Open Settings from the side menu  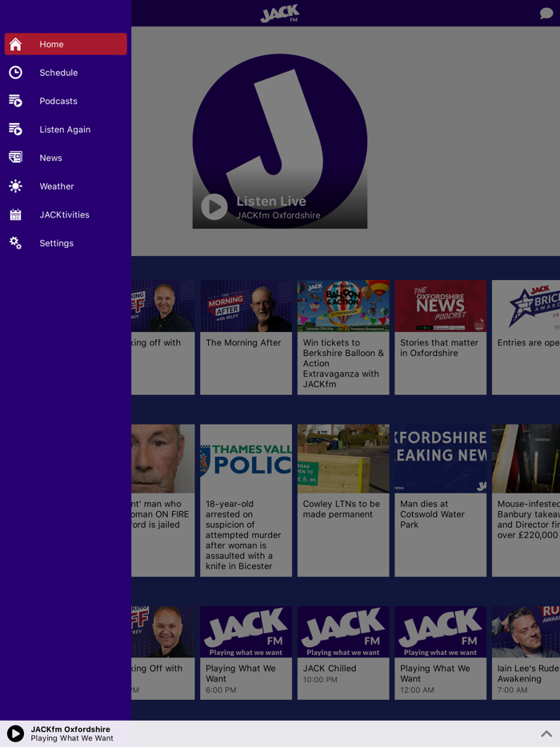click(x=66, y=243)
